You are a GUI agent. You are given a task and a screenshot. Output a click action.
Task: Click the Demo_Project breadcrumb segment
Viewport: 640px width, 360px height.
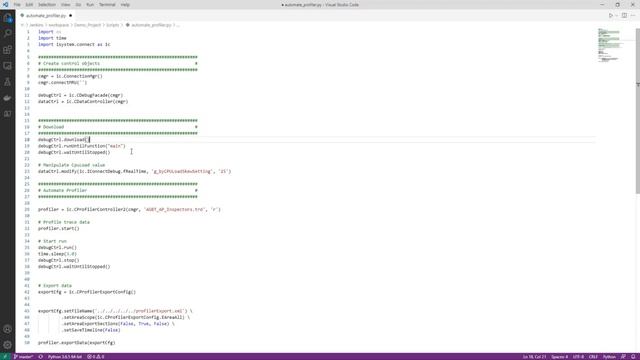[x=87, y=25]
